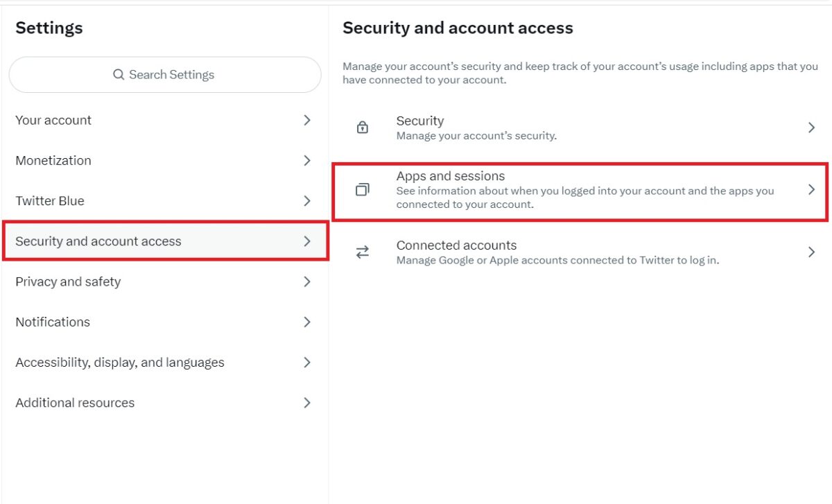Click inside the Search Settings field

pyautogui.click(x=165, y=74)
